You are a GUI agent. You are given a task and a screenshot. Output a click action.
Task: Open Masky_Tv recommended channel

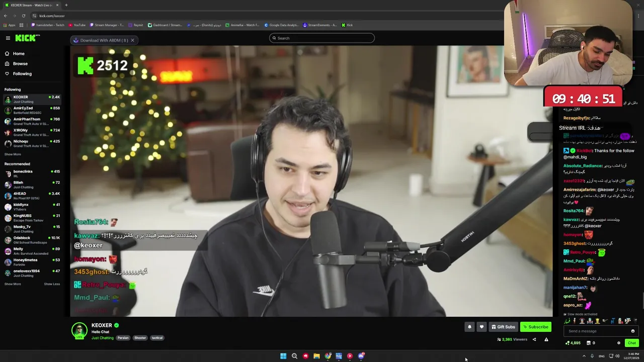32,229
